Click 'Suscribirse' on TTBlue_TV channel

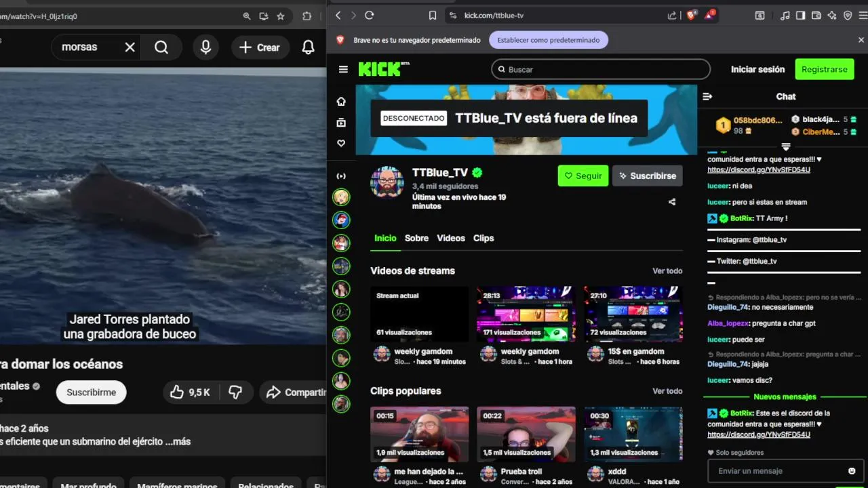pyautogui.click(x=648, y=176)
